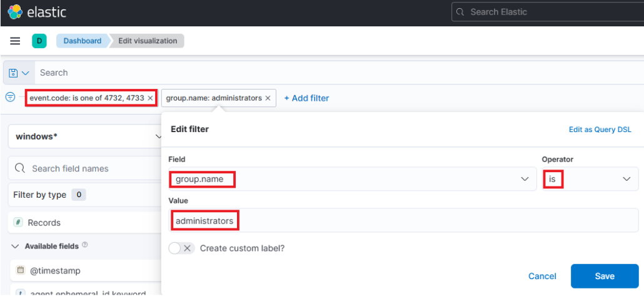Collapse the Available fields section
Image resolution: width=644 pixels, height=296 pixels.
(x=16, y=247)
